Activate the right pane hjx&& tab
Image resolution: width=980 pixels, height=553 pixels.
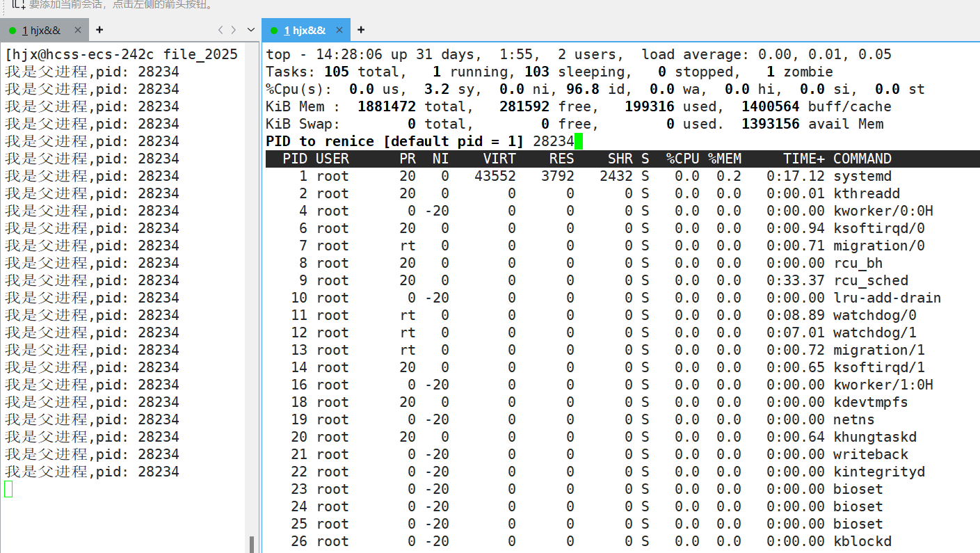pyautogui.click(x=305, y=30)
